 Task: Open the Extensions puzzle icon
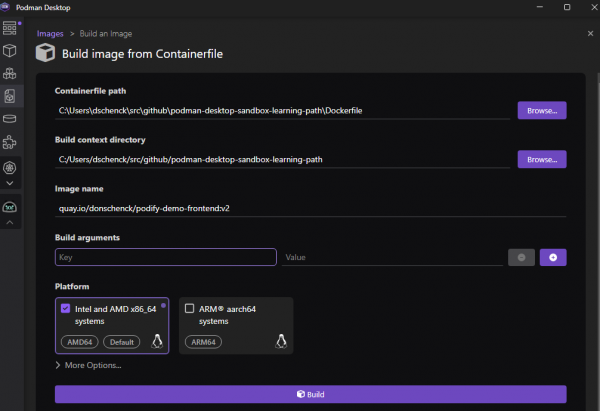point(9,143)
